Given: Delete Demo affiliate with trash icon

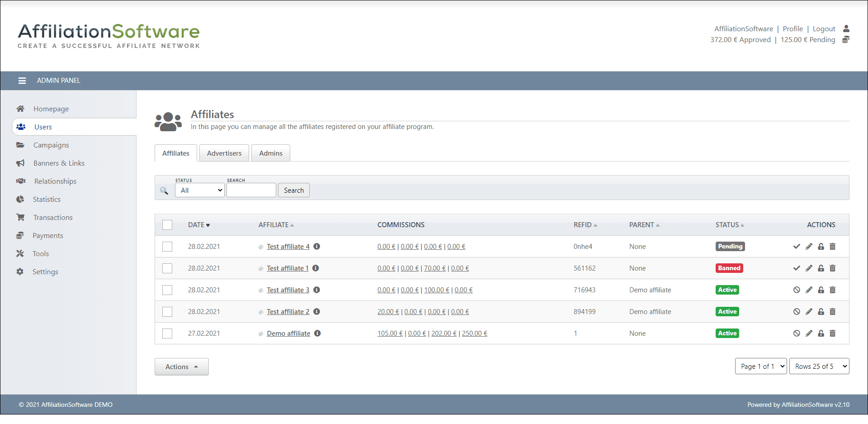Looking at the screenshot, I should [833, 333].
